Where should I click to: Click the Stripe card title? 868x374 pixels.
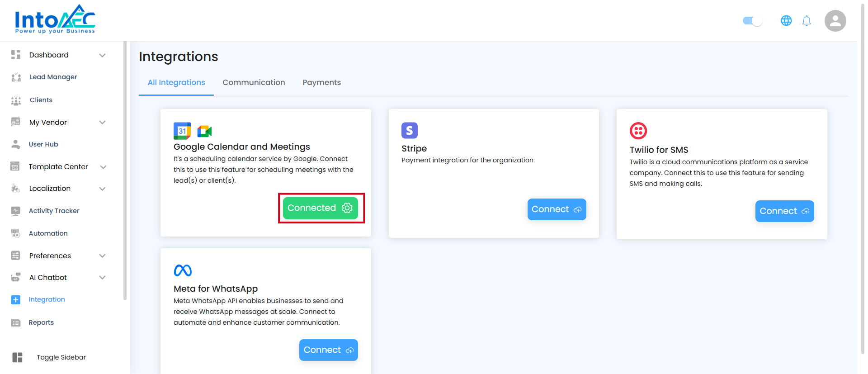414,148
